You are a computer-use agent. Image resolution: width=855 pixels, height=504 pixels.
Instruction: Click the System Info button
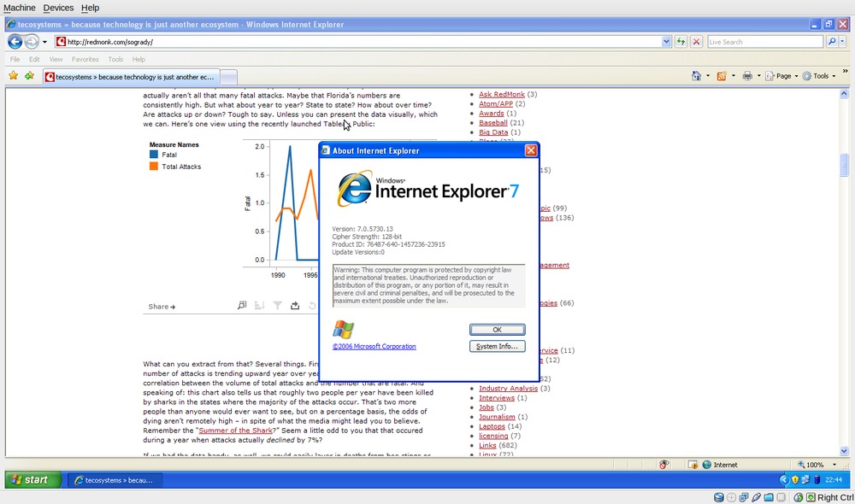[497, 346]
